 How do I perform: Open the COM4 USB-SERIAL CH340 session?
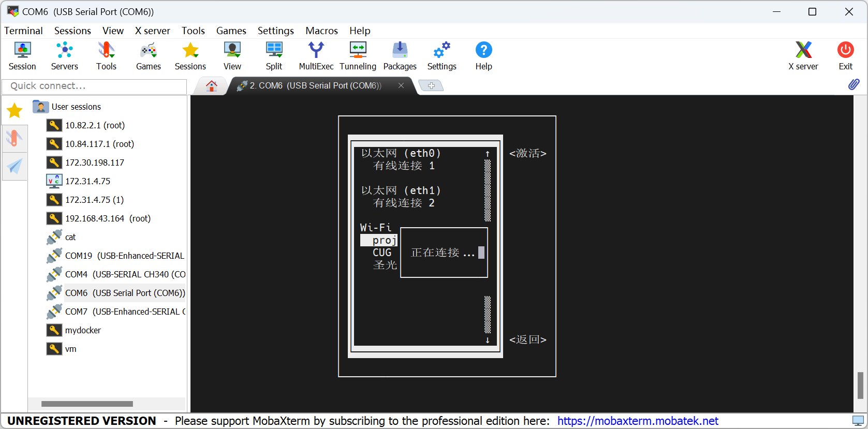[x=116, y=274]
